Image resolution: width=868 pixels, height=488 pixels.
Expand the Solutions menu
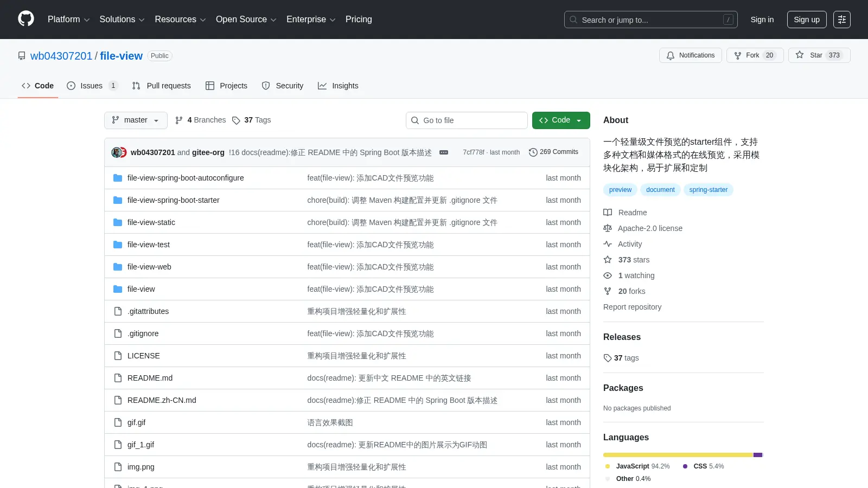tap(122, 20)
